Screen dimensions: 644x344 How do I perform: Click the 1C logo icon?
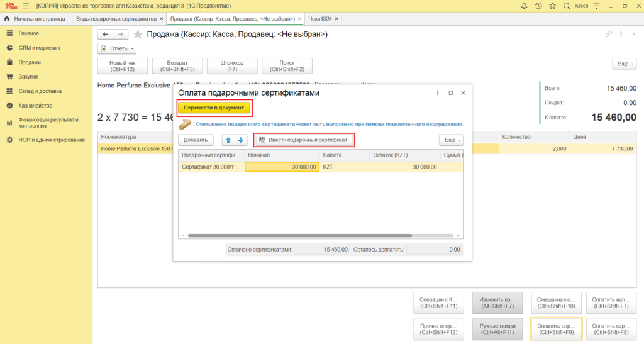pos(11,6)
